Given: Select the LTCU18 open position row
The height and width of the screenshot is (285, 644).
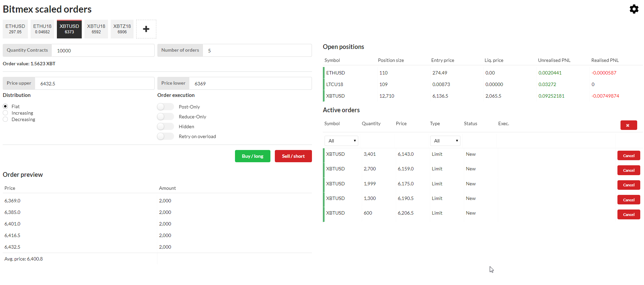Looking at the screenshot, I should [x=483, y=84].
